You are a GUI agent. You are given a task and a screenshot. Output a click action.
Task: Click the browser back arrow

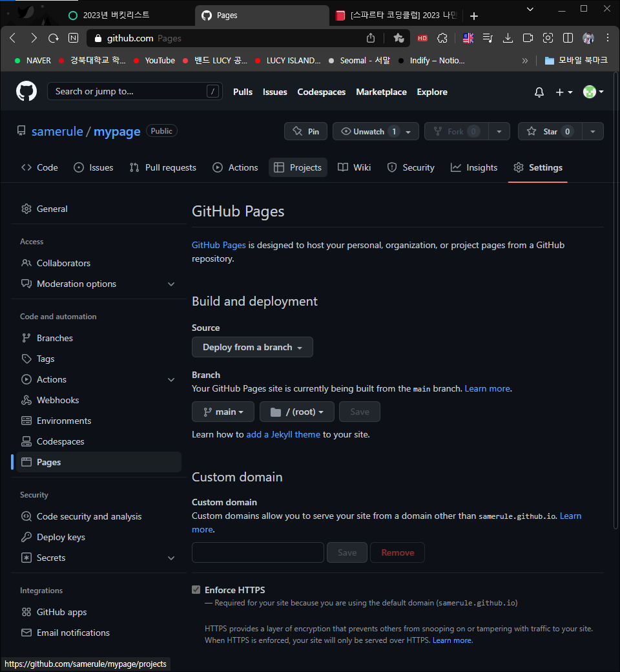click(13, 38)
